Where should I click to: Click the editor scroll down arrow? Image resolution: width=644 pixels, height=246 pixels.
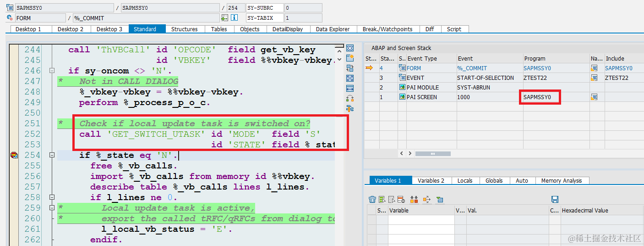point(339,59)
